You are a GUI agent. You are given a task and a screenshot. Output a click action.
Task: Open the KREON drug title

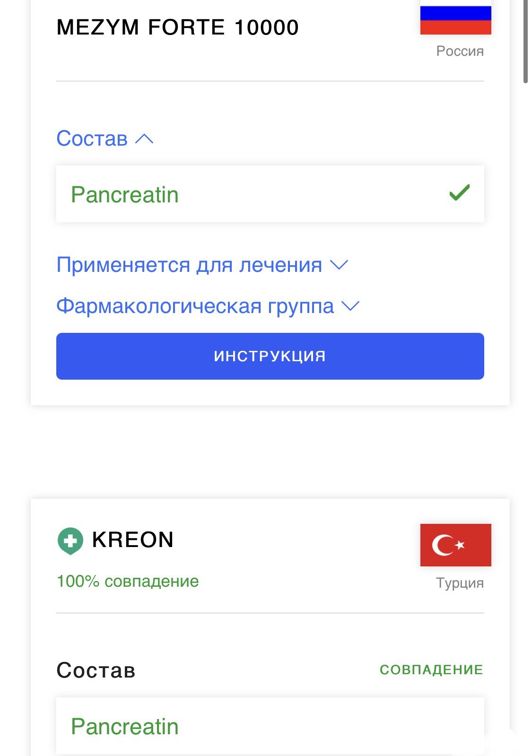point(133,540)
